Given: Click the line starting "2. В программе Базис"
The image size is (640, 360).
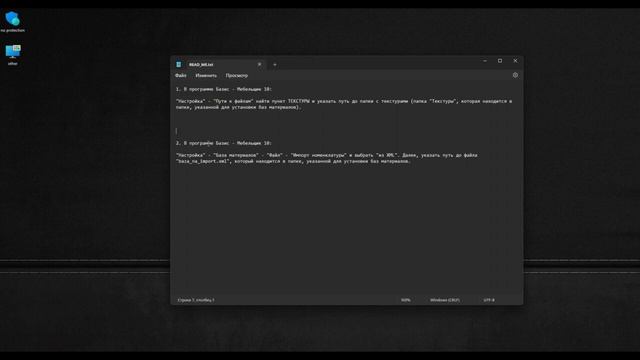Looking at the screenshot, I should (224, 143).
